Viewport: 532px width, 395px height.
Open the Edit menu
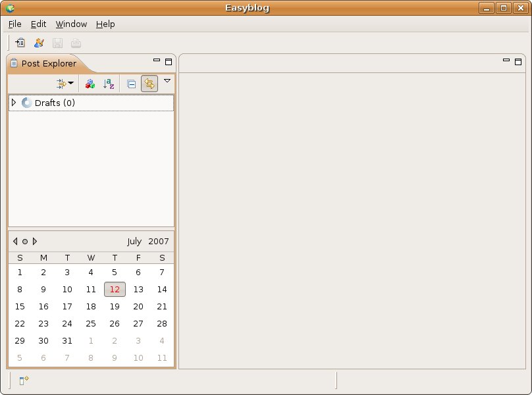(x=38, y=24)
